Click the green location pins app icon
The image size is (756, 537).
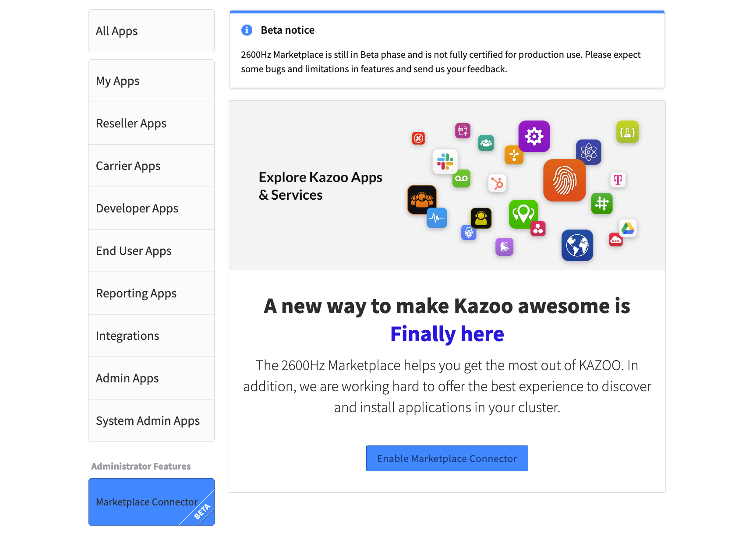pos(523,214)
